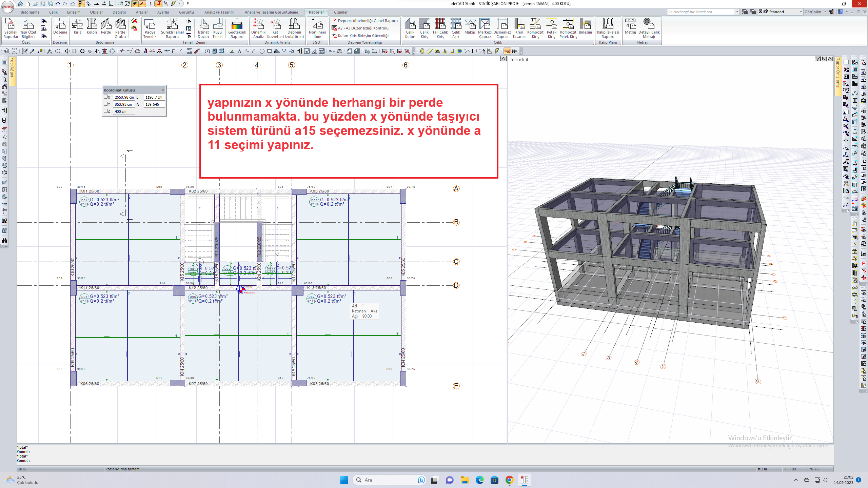Open Kat Kuvvetleri report
868x488 pixels.
(x=275, y=28)
